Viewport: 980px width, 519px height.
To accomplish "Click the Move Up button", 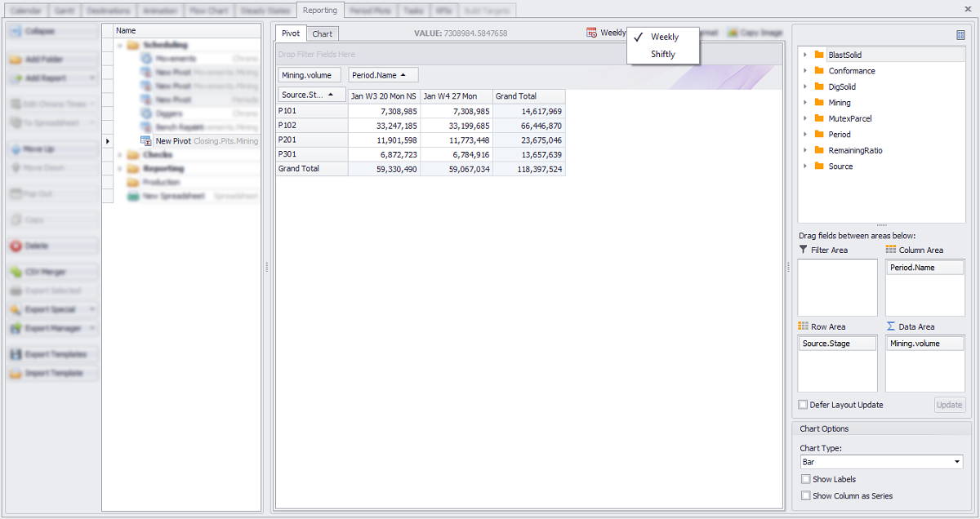I will [53, 149].
